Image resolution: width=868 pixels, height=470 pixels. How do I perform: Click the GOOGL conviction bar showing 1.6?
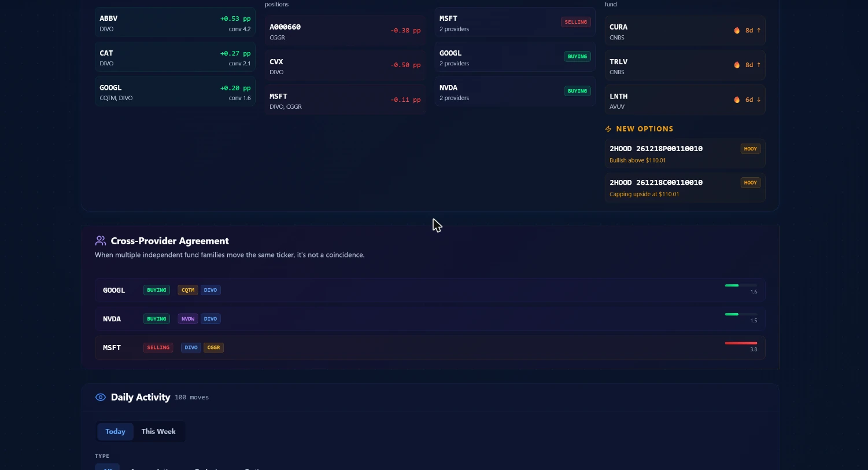pos(741,285)
